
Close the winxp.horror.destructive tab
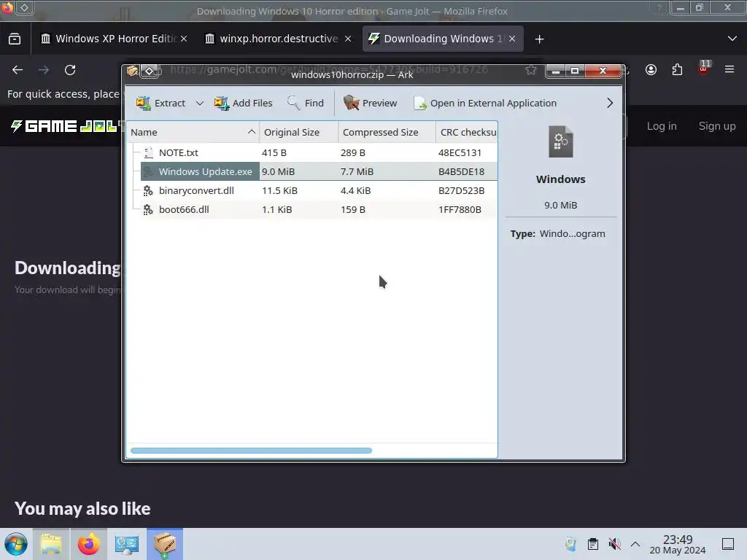coord(348,39)
